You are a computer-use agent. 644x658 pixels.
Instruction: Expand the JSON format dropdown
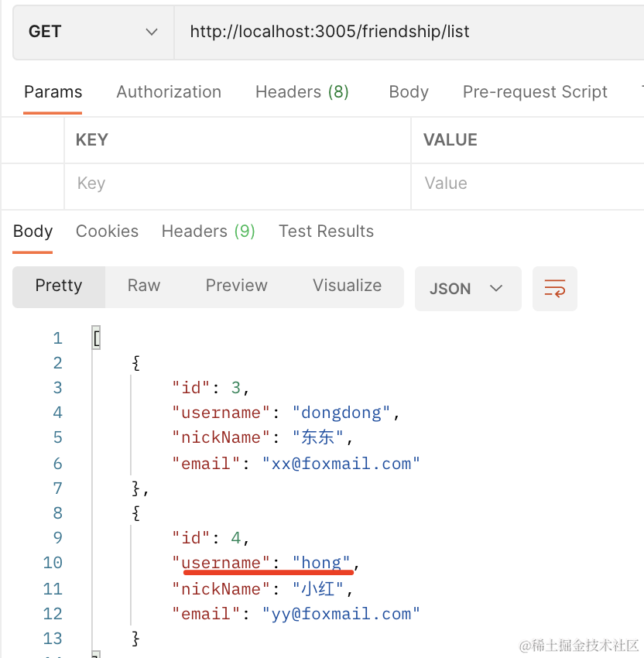click(468, 289)
